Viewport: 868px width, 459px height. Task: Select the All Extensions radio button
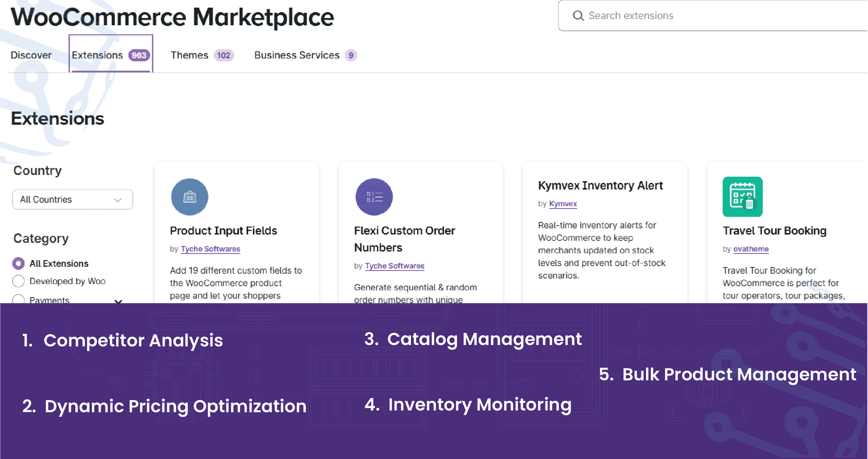coord(18,264)
